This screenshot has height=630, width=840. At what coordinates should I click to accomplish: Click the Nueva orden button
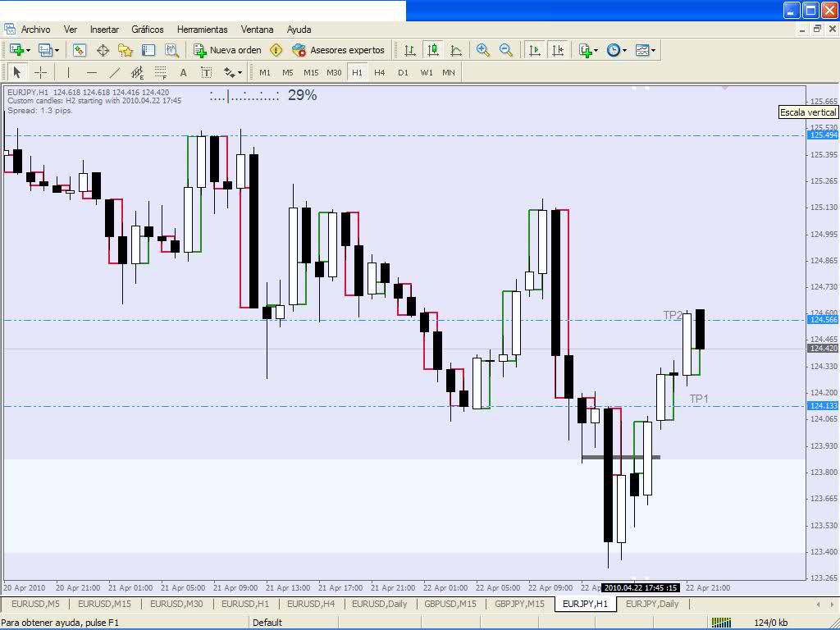click(x=228, y=50)
